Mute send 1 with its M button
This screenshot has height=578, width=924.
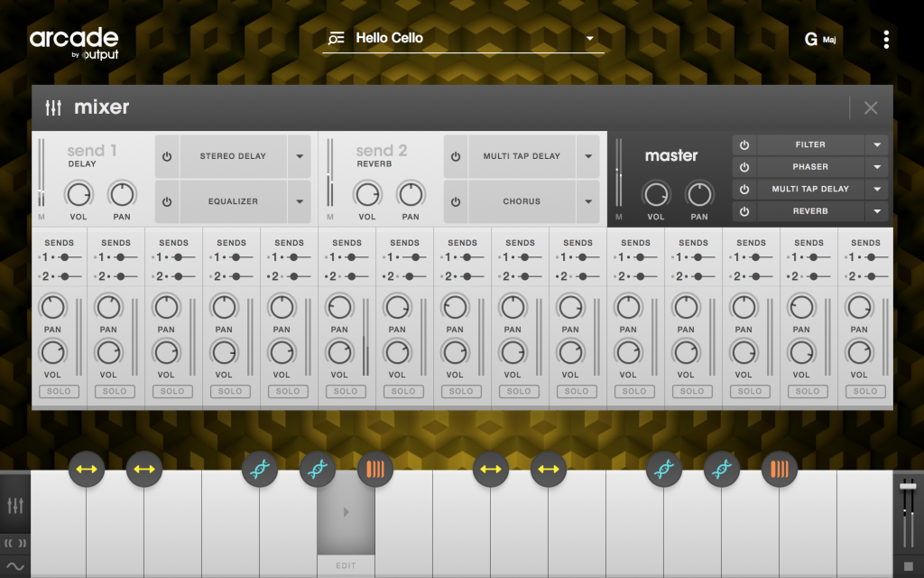[42, 217]
